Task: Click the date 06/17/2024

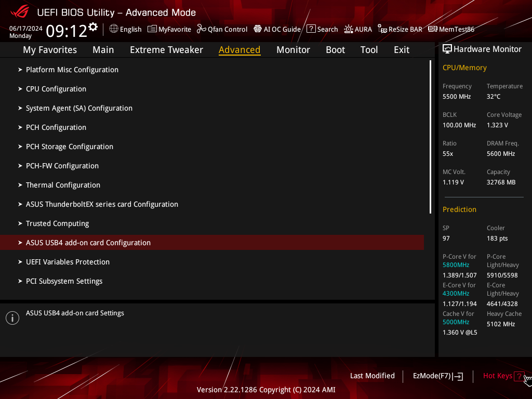Action: pos(26,29)
